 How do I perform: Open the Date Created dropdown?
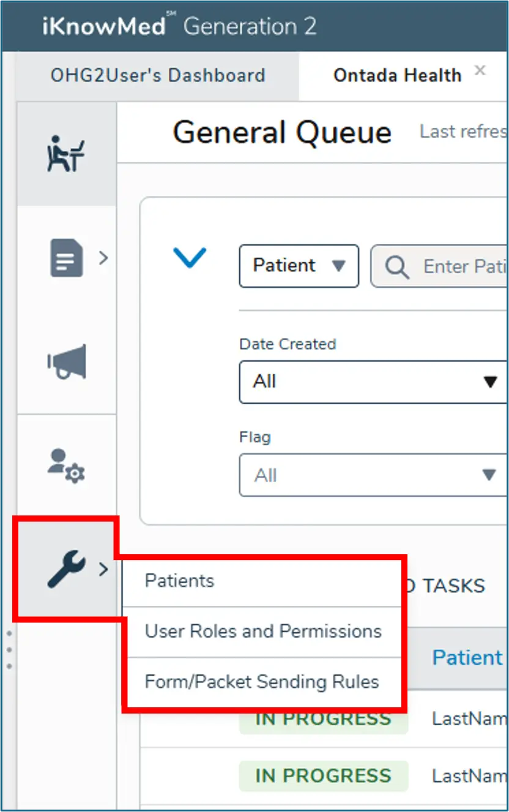[373, 382]
